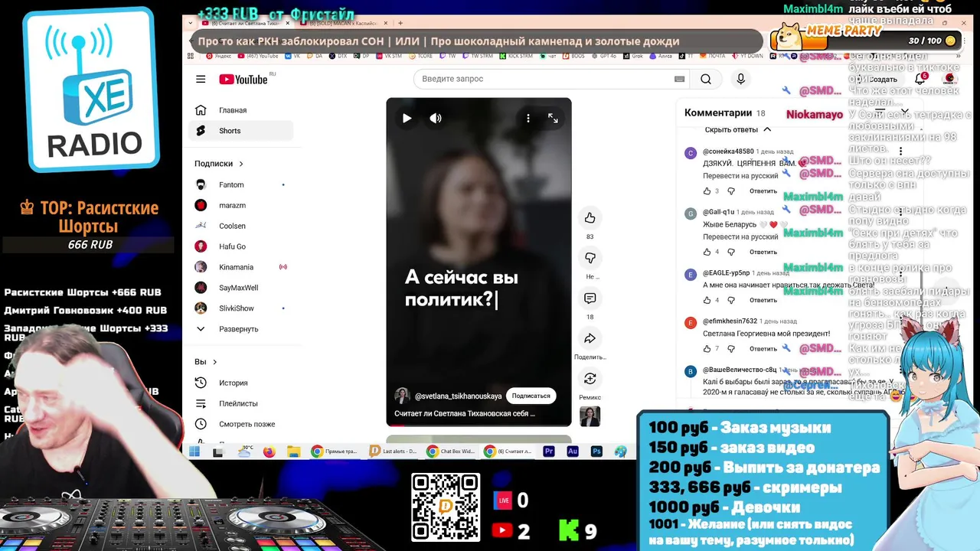The image size is (980, 551).
Task: Like the Short with 83 likes
Action: (x=590, y=218)
